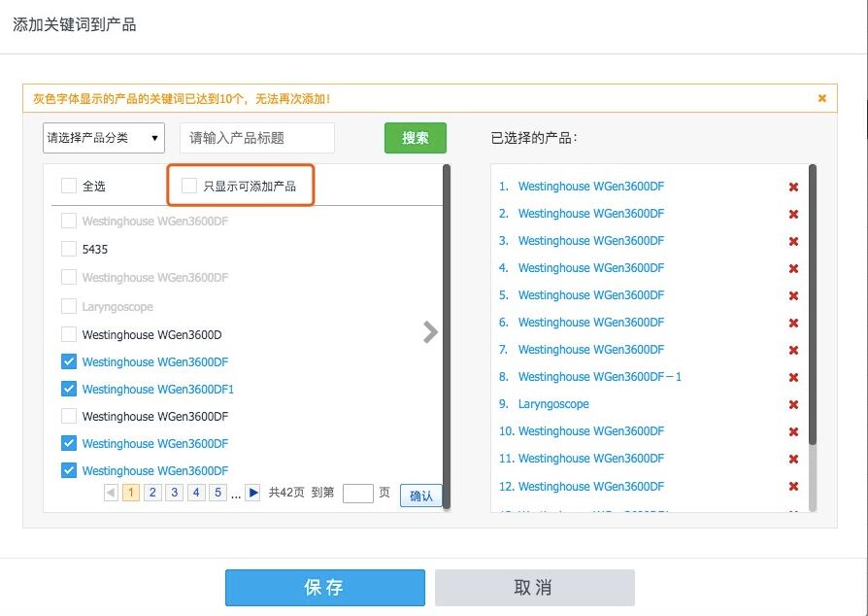Dismiss the orange warning notice
The width and height of the screenshot is (868, 616).
[822, 98]
